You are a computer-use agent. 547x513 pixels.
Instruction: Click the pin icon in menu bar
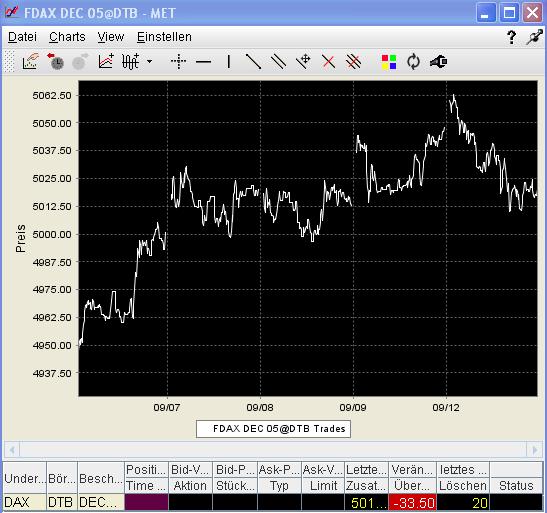[x=534, y=37]
